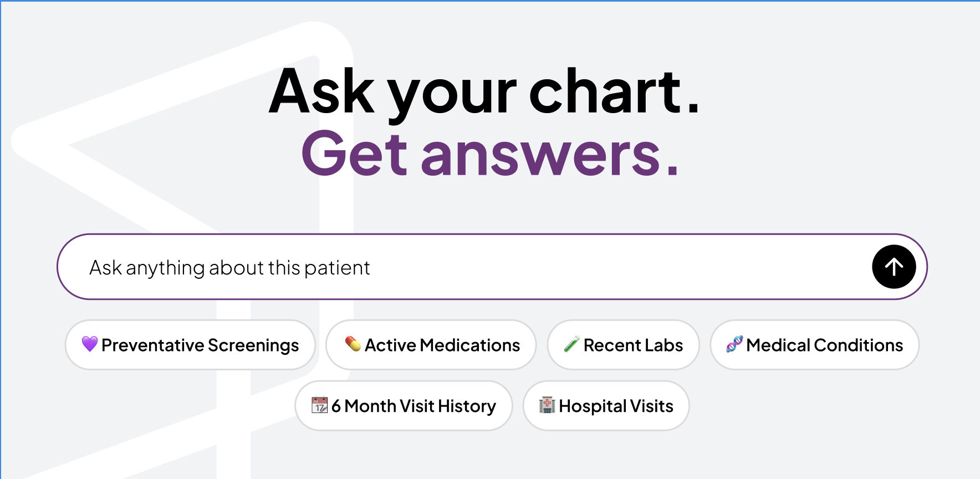Select the calendar icon on 6 Month Visit History
The height and width of the screenshot is (479, 980).
(320, 406)
